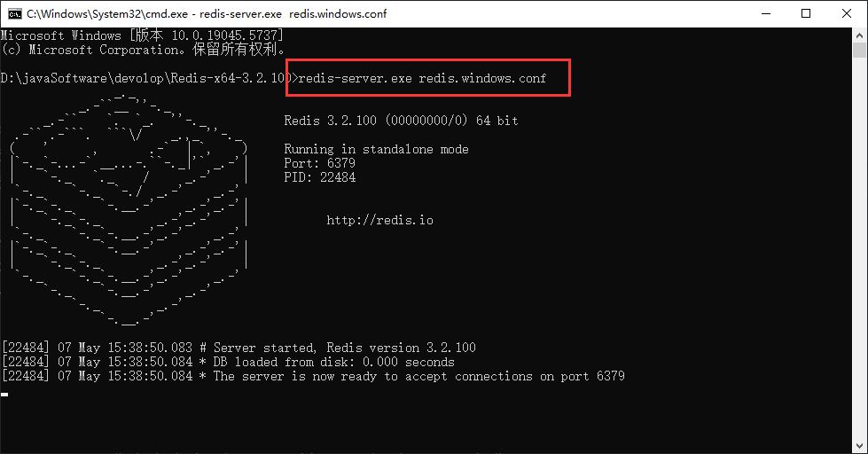Open the cmd.exe system menu icon
Image resolution: width=868 pixels, height=454 pixels.
point(14,14)
